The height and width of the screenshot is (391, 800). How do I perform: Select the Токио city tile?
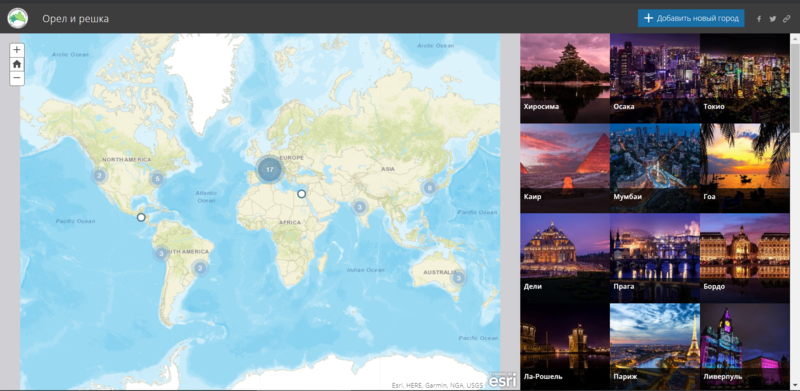(744, 78)
